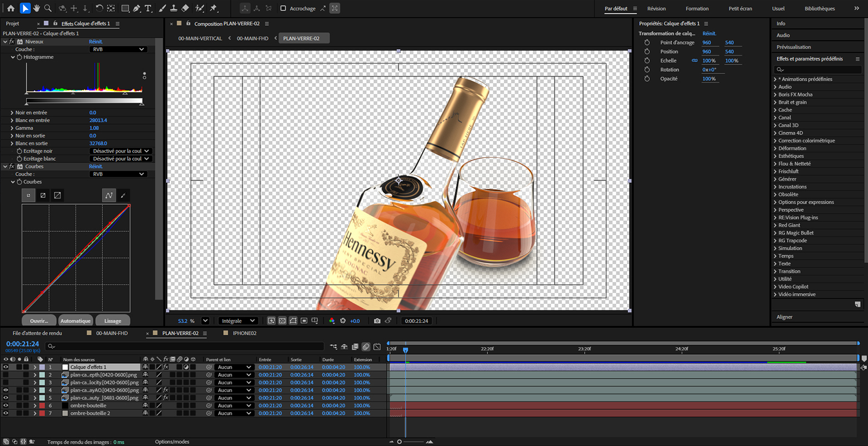Image resolution: width=868 pixels, height=446 pixels.
Task: Toggle mask and shape path visibility
Action: pyautogui.click(x=293, y=321)
